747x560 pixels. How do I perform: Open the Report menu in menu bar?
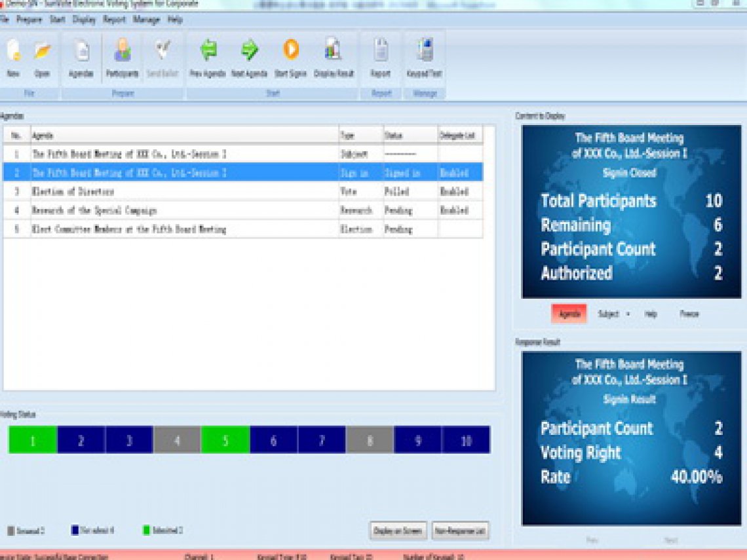tap(114, 20)
